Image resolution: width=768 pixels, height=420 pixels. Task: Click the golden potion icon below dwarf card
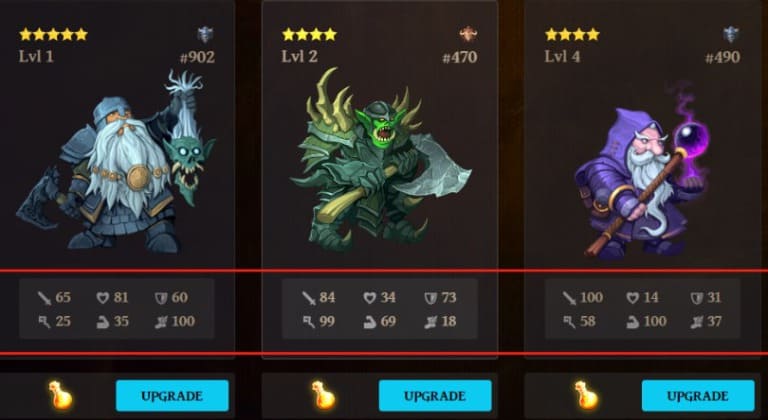[60, 395]
